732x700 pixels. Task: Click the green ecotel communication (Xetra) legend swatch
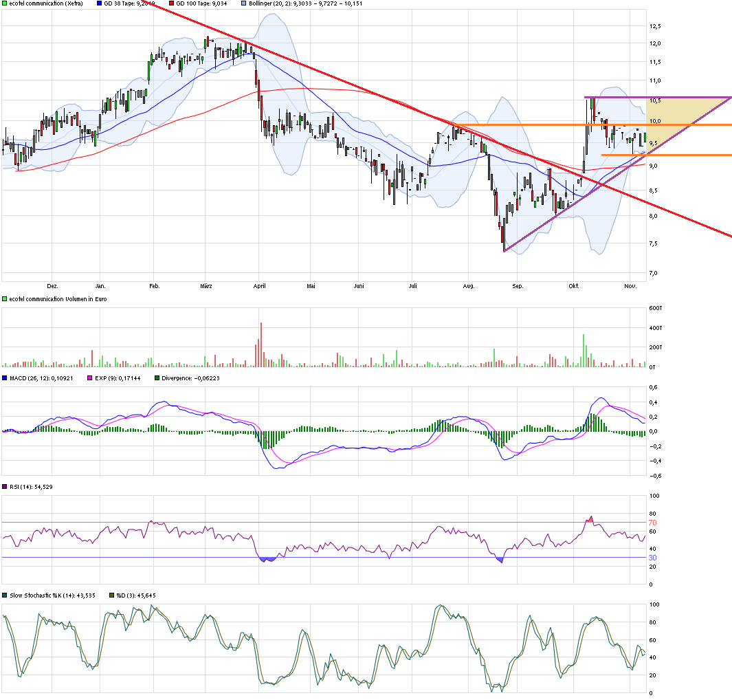point(5,3)
